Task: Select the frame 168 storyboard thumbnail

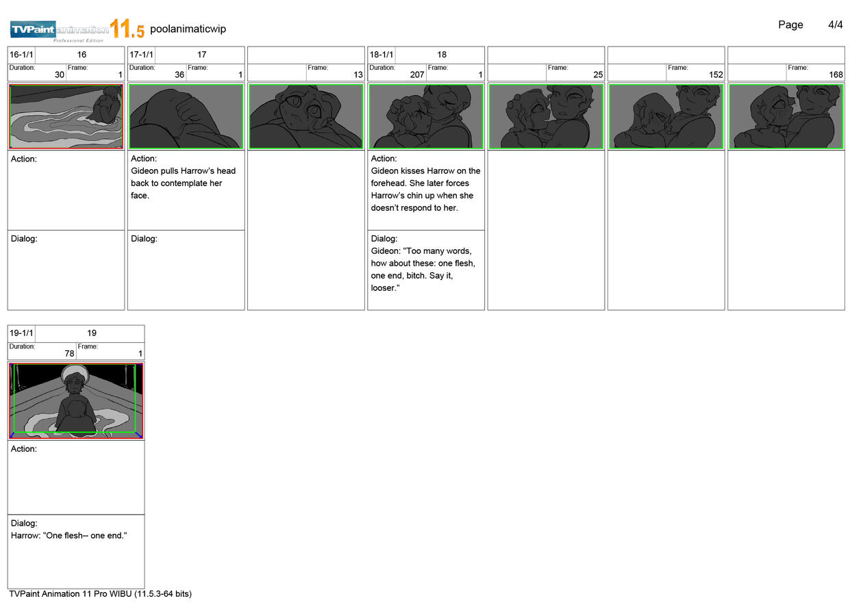Action: (x=786, y=116)
